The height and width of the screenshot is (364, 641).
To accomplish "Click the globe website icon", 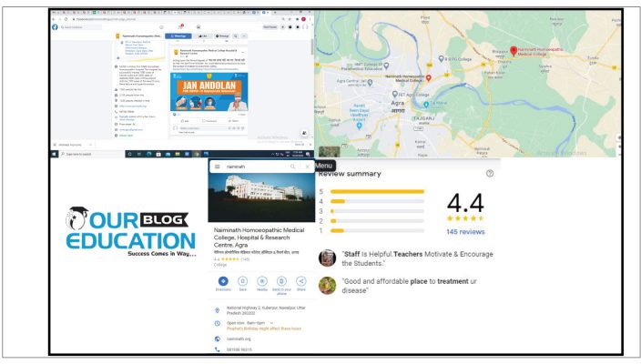I will coord(218,339).
